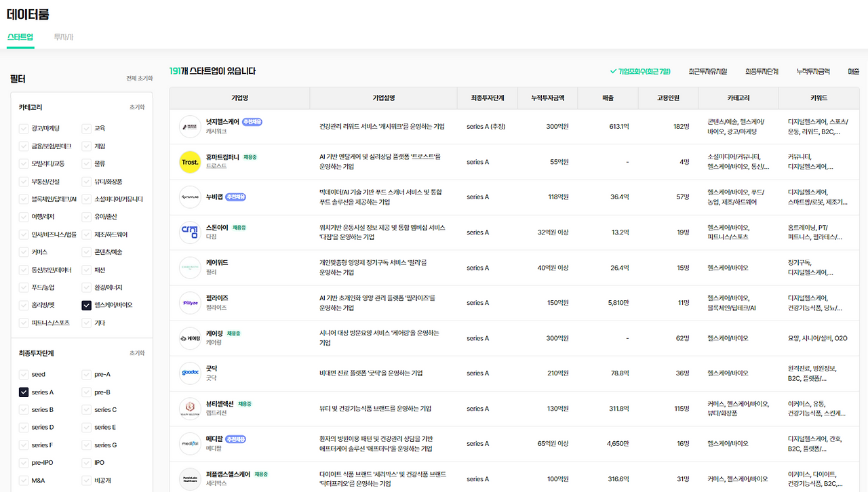Select the 뷰티셀렉션 company logo
The image size is (868, 492).
pyautogui.click(x=190, y=409)
